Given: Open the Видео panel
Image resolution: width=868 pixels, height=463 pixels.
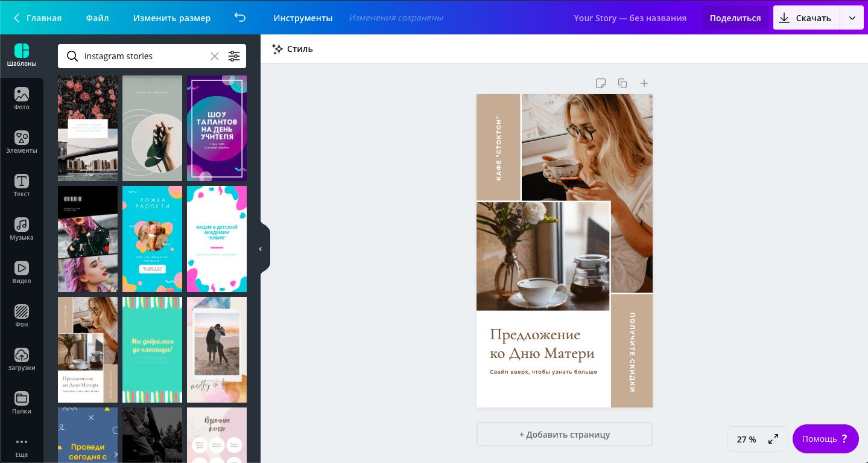Looking at the screenshot, I should click(x=22, y=273).
